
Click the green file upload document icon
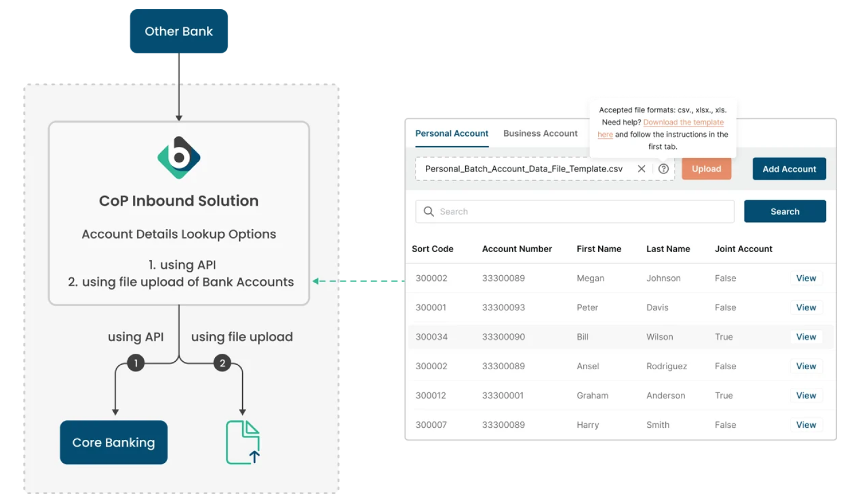pyautogui.click(x=243, y=442)
